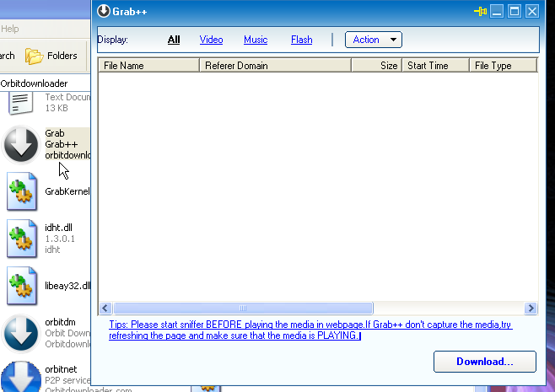Viewport: 555px width, 392px height.
Task: Select the Grab++ application file icon
Action: tap(21, 144)
